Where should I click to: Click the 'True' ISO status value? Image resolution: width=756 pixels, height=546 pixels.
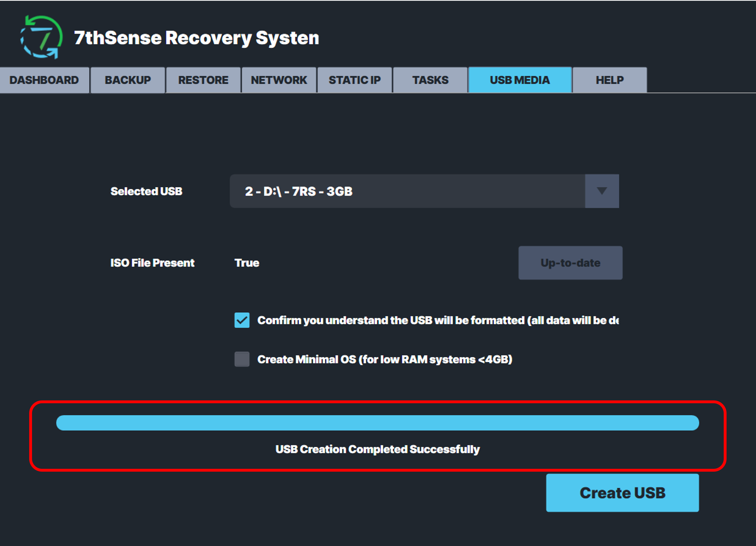(x=247, y=263)
